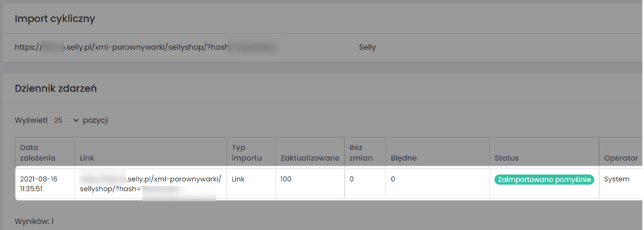Sort by the Bez zmian column header
Screen dimensions: 644x230
[x=361, y=153]
